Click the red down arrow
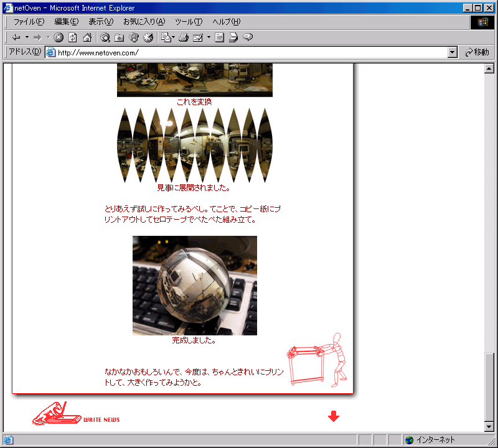 pos(334,416)
